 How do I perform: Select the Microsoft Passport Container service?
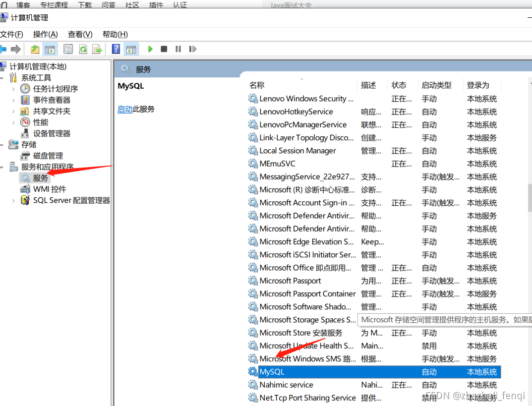pos(374,294)
